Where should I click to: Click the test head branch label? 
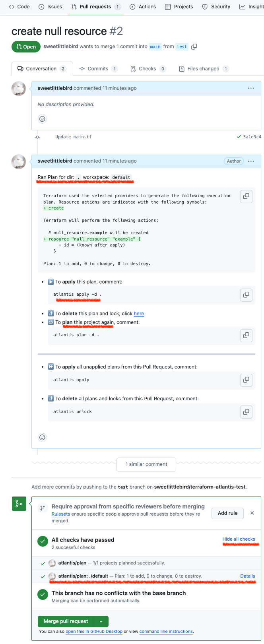tap(182, 47)
